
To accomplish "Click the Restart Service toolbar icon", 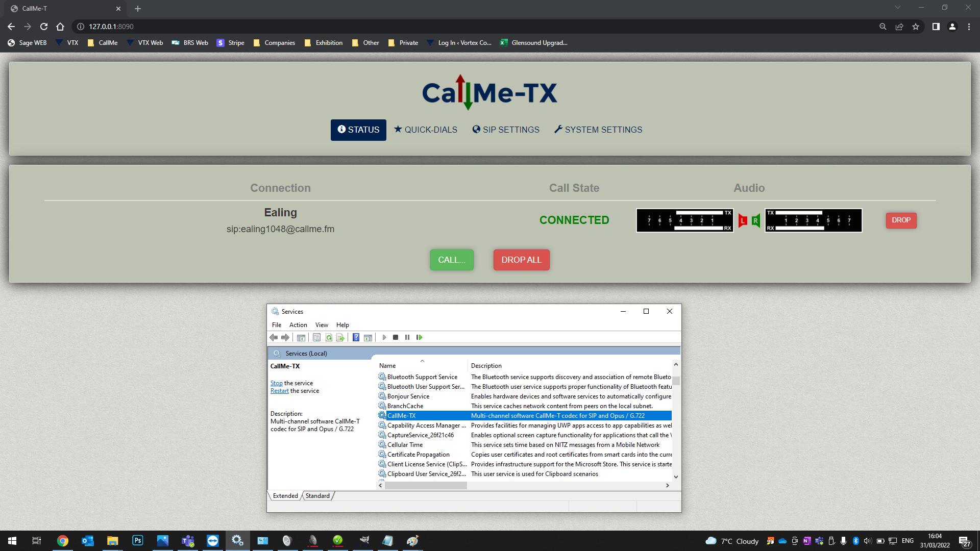I will [419, 337].
